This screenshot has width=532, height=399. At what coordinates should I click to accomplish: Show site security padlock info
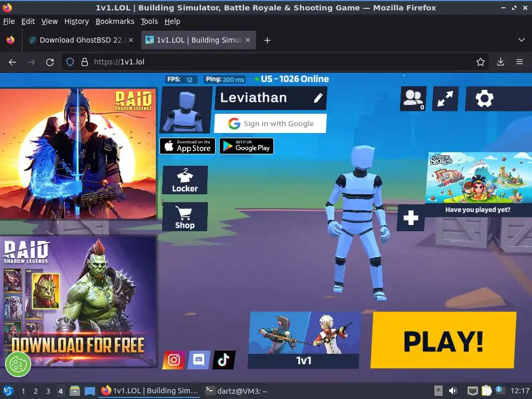85,62
